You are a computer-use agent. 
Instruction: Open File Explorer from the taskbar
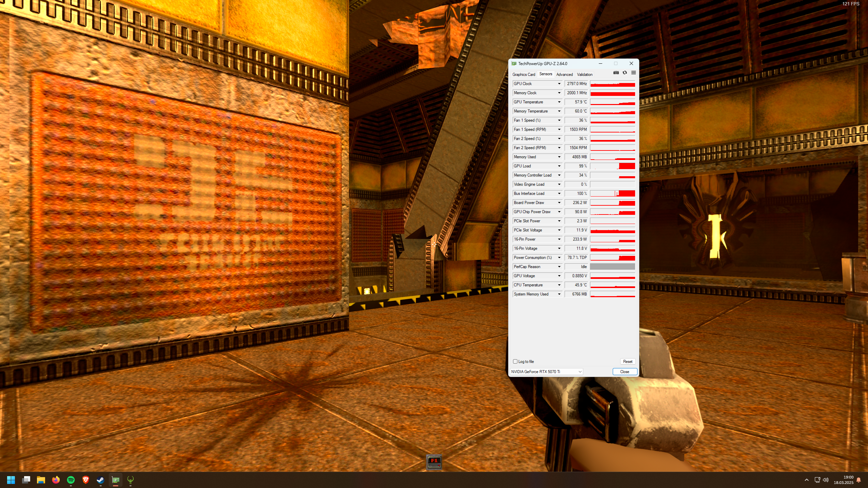coord(41,480)
